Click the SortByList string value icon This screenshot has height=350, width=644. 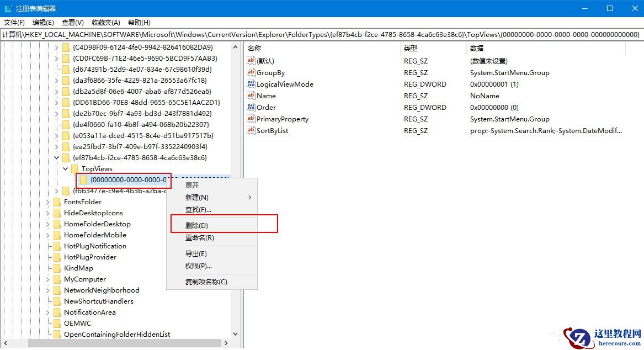[x=252, y=130]
